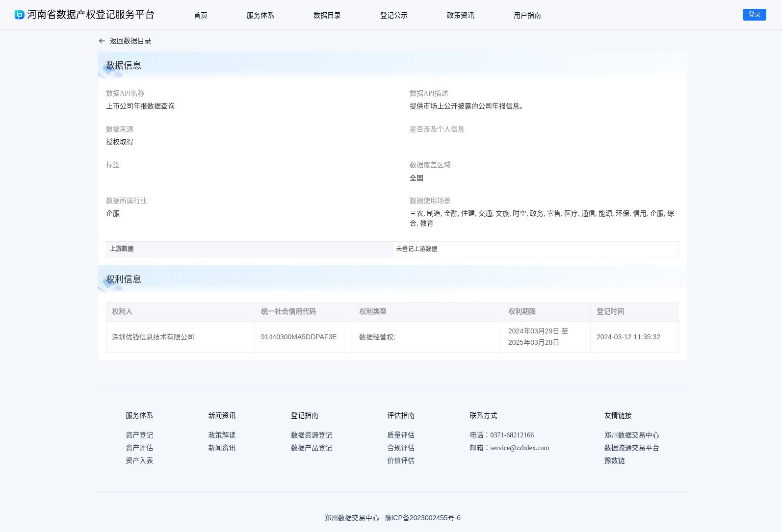Click the 权利人 column header
Viewport: 782px width, 532px height.
click(181, 312)
